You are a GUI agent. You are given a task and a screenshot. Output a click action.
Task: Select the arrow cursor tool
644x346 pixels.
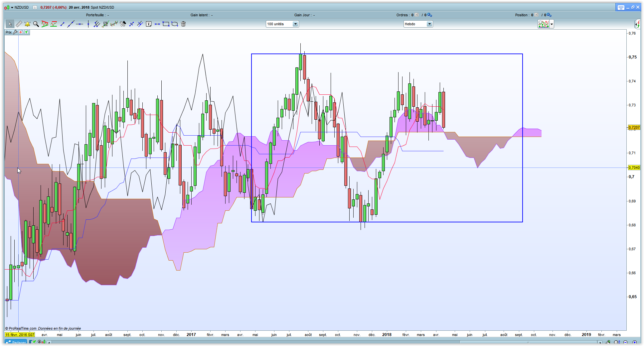pyautogui.click(x=10, y=24)
